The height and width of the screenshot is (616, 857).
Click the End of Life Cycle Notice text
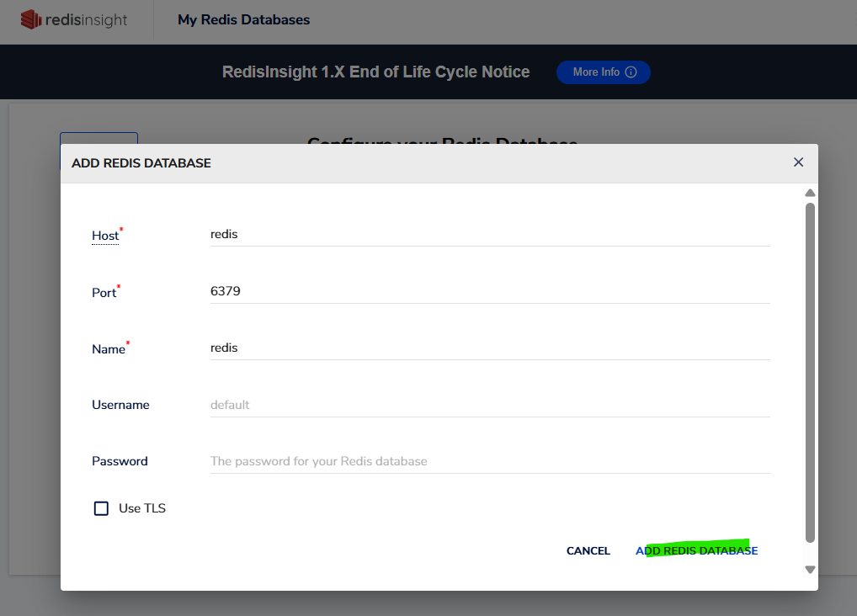coord(375,72)
